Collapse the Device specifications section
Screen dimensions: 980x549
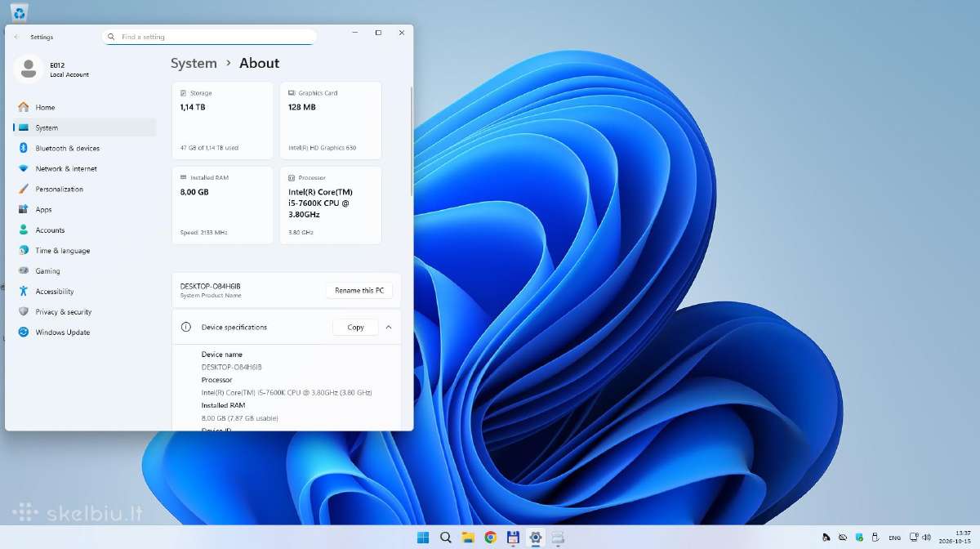coord(389,327)
